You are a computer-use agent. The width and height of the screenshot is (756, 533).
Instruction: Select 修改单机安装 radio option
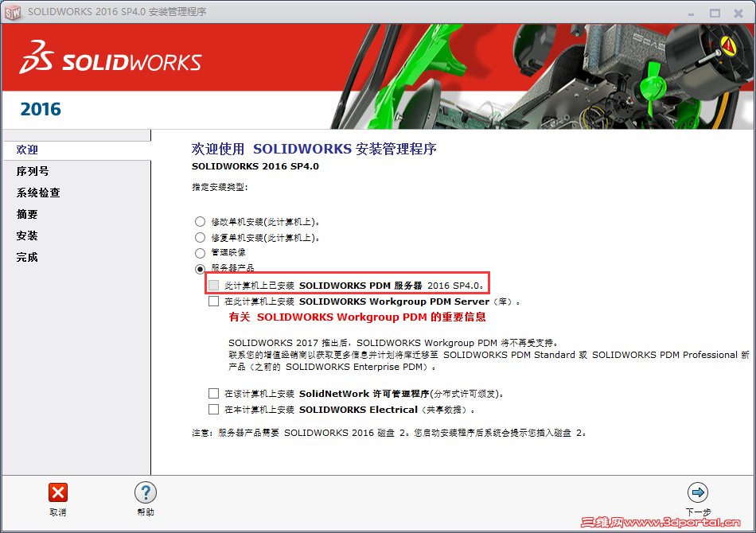pos(200,222)
